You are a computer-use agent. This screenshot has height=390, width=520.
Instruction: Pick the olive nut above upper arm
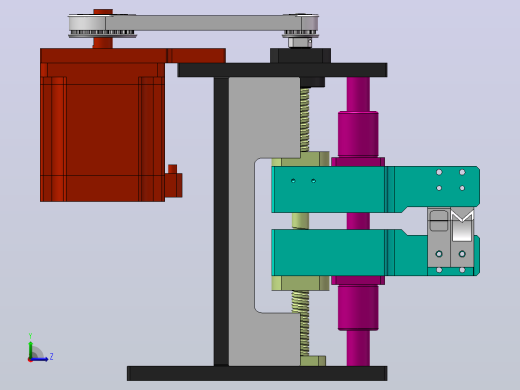click(x=301, y=159)
